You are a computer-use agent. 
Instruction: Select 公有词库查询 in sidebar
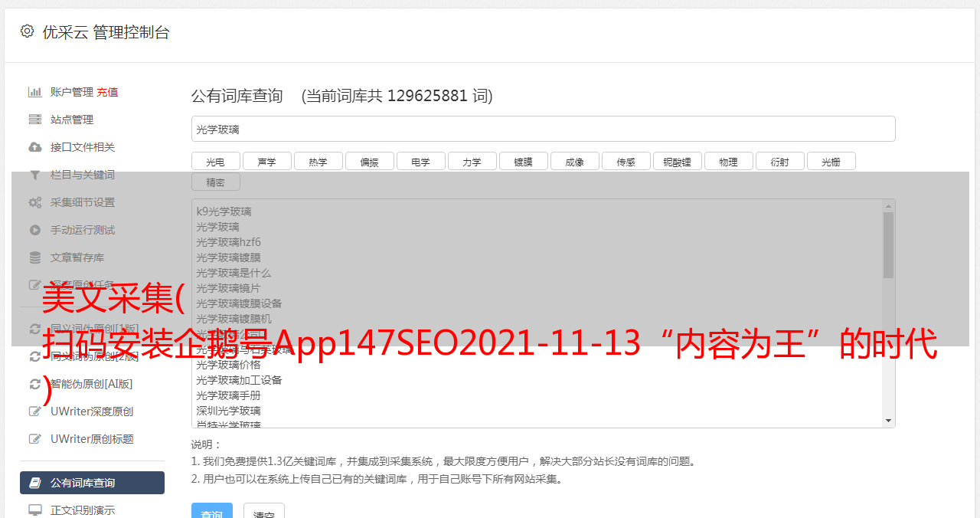92,483
